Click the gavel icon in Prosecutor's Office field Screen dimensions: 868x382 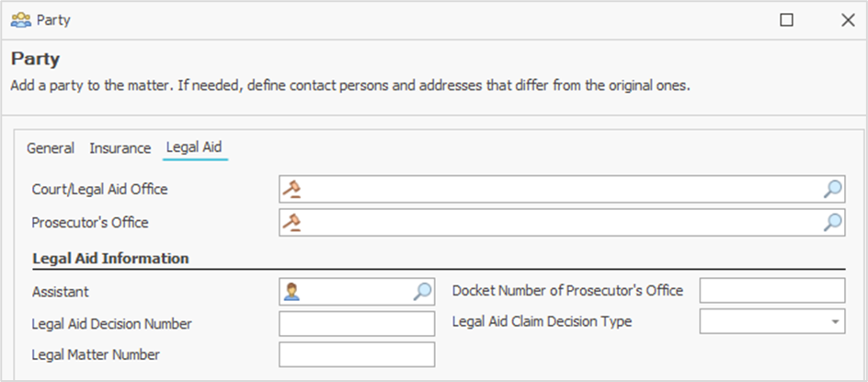292,222
